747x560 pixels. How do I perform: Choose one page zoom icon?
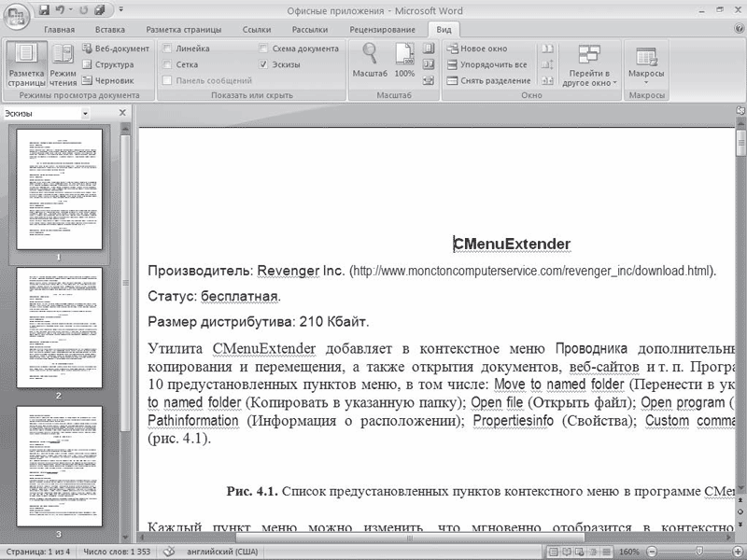[429, 49]
